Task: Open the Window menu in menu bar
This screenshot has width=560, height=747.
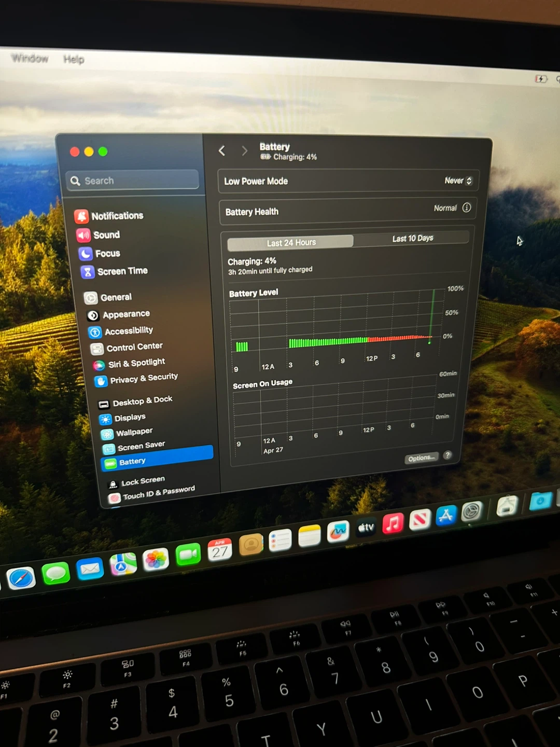Action: click(x=30, y=58)
